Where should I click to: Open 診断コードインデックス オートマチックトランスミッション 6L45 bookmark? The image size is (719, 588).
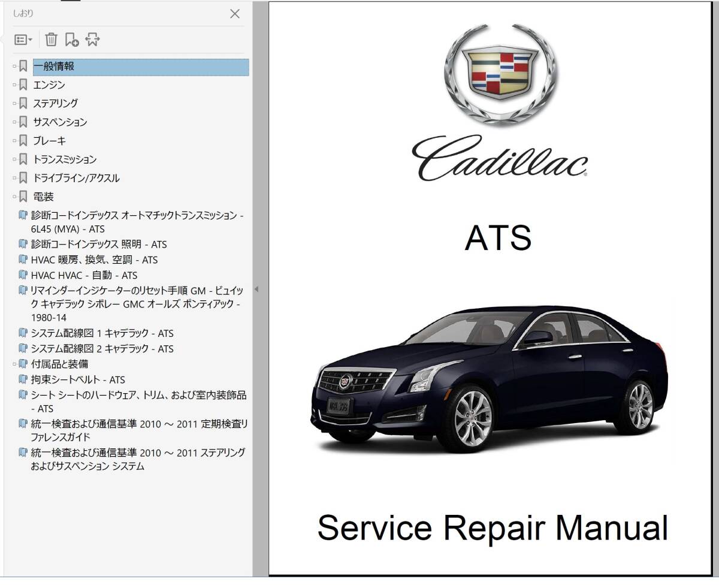click(137, 222)
